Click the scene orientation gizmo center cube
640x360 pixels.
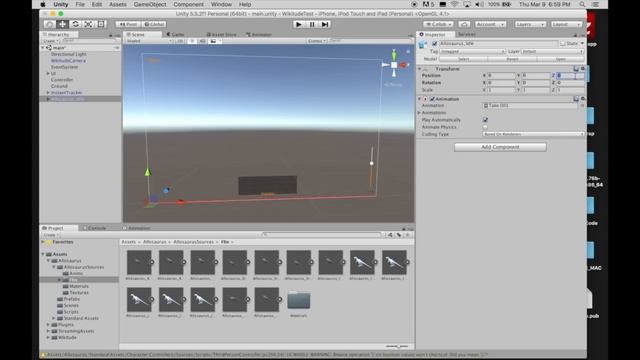coord(394,65)
